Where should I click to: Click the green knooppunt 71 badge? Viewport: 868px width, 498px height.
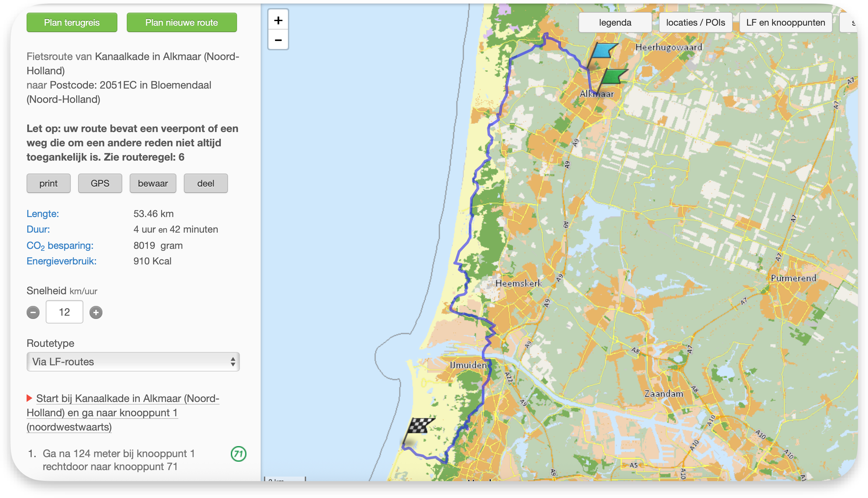point(238,454)
